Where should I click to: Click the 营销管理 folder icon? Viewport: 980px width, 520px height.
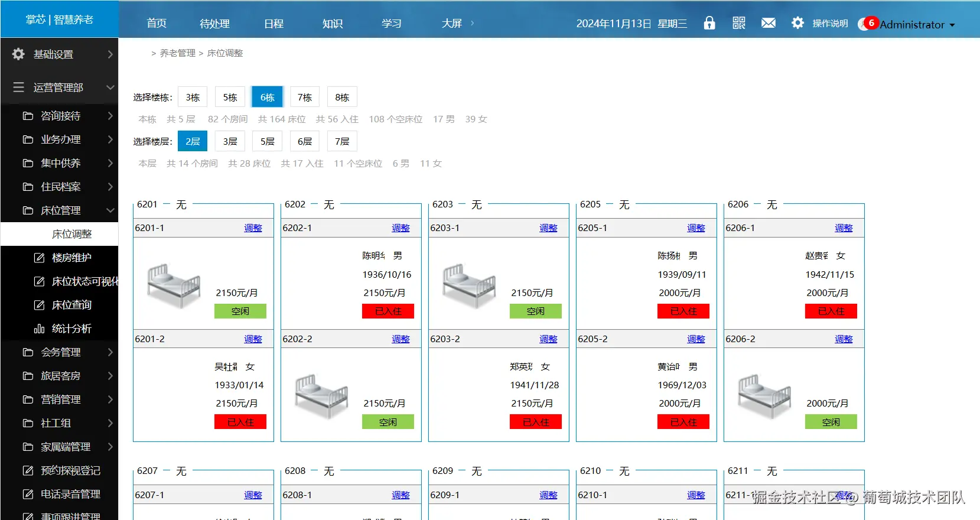(x=28, y=399)
